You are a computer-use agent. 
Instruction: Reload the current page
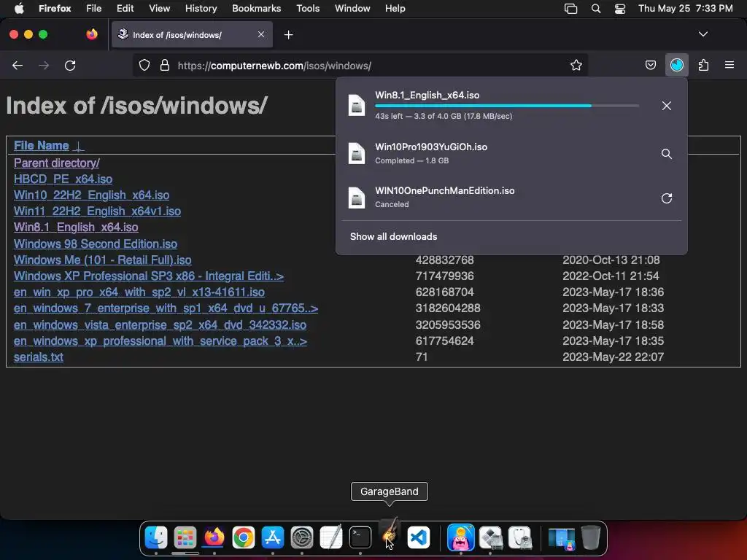(70, 65)
